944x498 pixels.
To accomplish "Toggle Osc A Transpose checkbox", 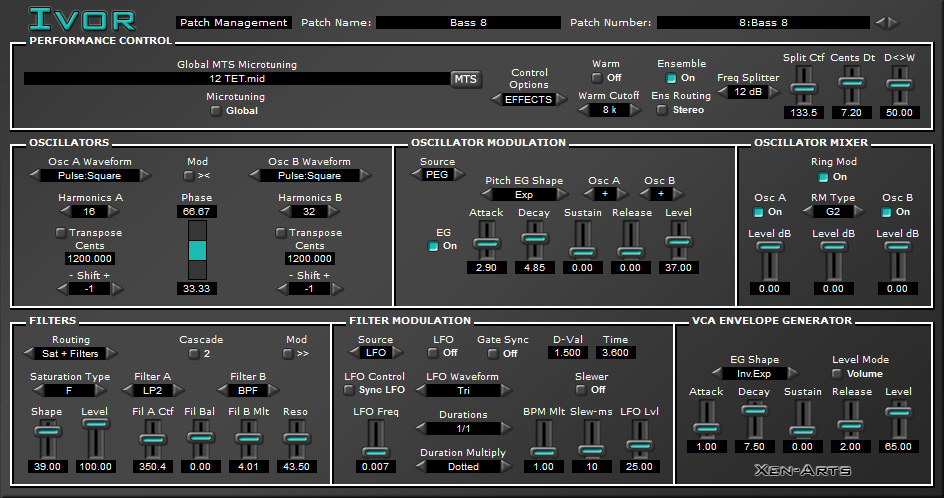I will coord(60,232).
